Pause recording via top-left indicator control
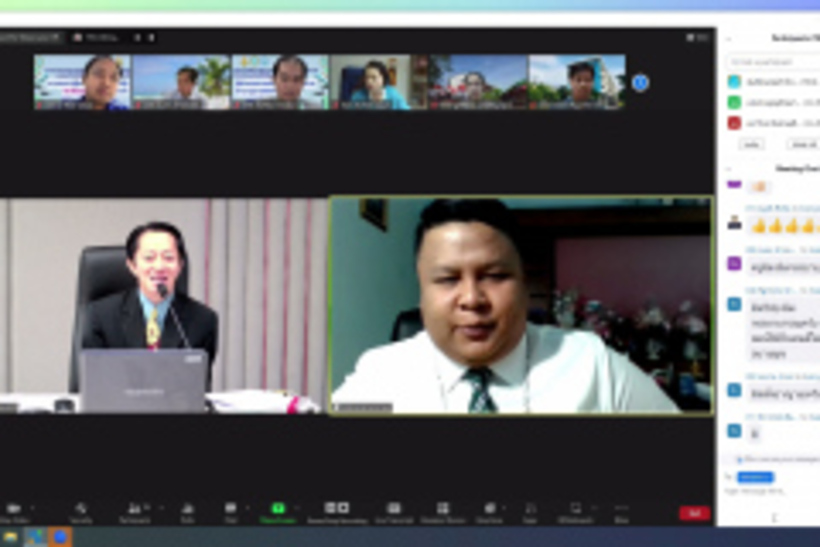The height and width of the screenshot is (547, 820). (138, 38)
